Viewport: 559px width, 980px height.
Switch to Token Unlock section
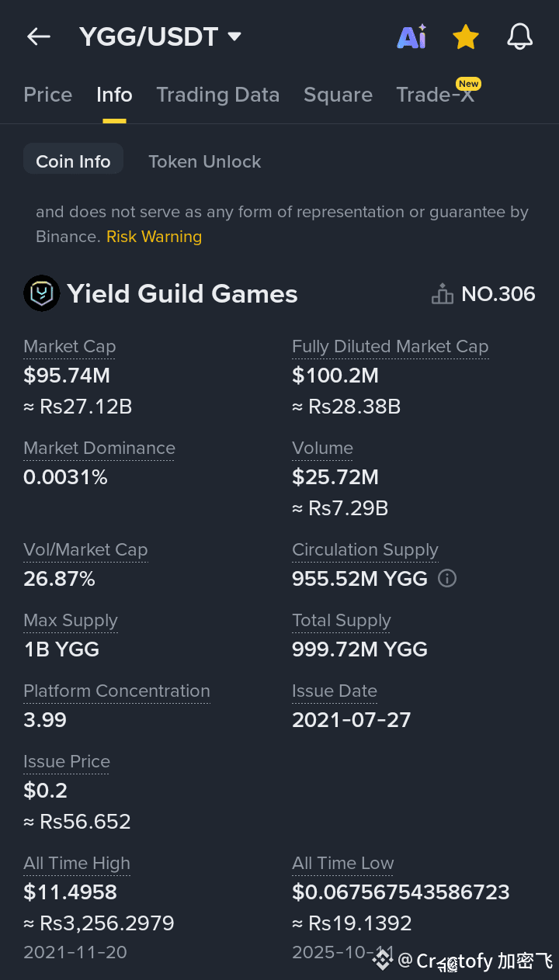(x=204, y=161)
